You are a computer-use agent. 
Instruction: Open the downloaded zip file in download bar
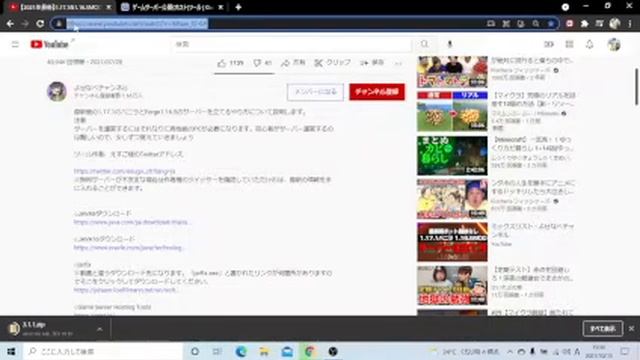click(47, 329)
